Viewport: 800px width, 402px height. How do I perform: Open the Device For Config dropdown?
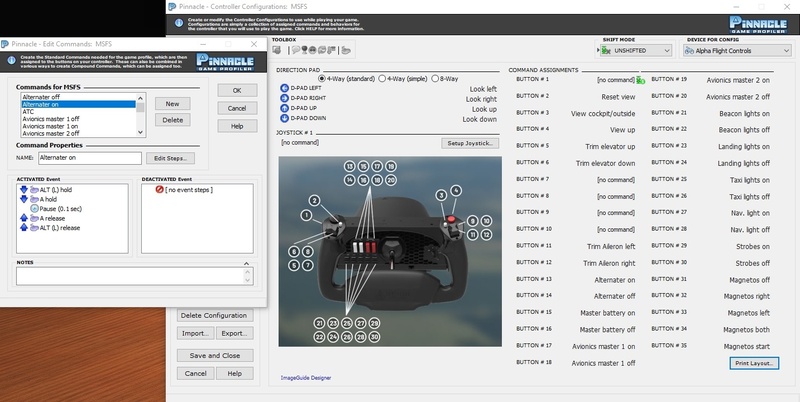pyautogui.click(x=737, y=51)
